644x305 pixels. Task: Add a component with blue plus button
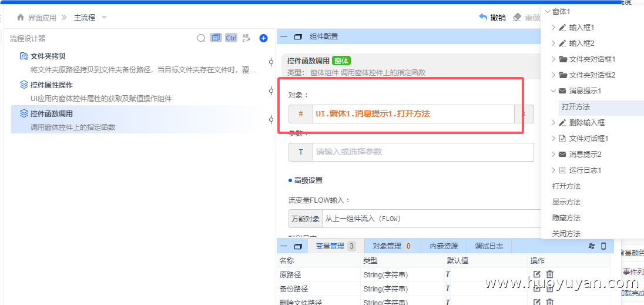coord(263,38)
